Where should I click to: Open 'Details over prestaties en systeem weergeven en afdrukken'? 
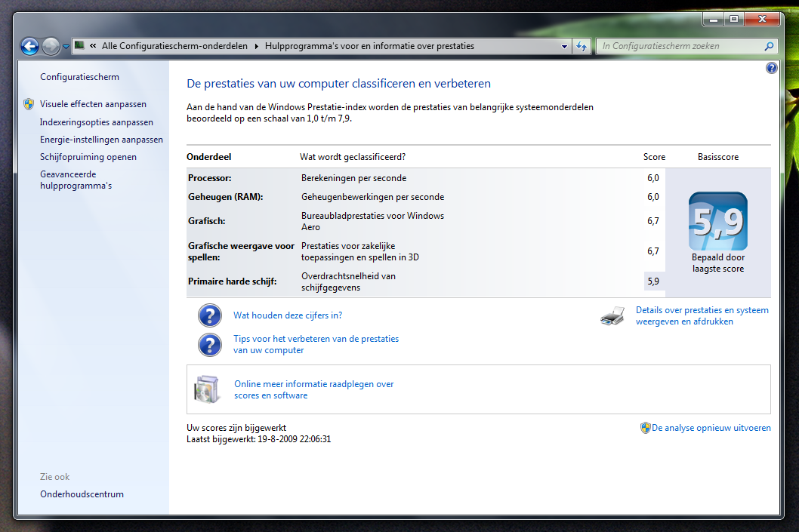(x=702, y=315)
